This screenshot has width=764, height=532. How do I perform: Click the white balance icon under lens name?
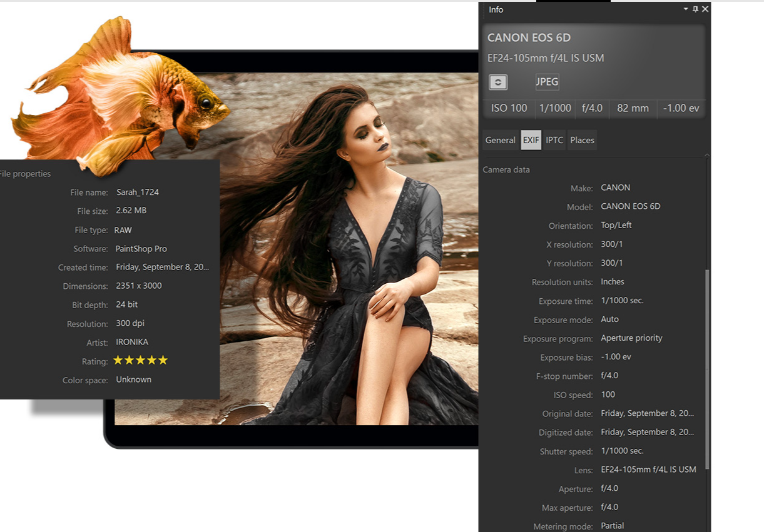[x=498, y=82]
